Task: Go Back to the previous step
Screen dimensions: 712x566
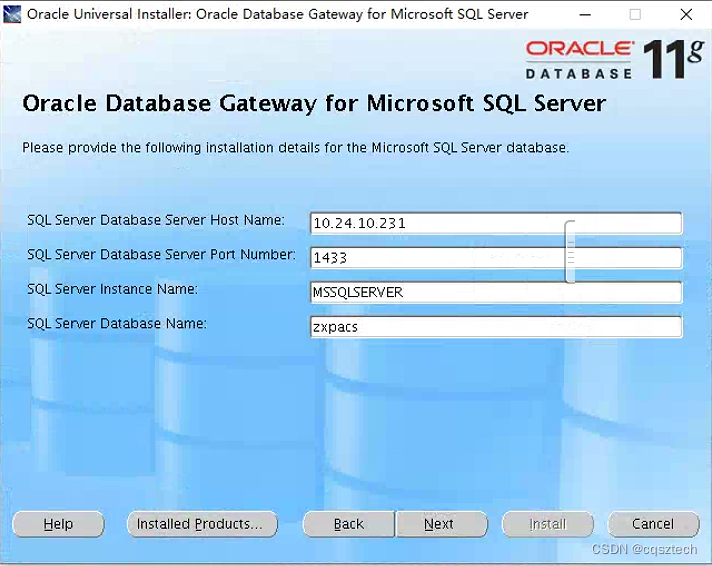Action: tap(349, 524)
